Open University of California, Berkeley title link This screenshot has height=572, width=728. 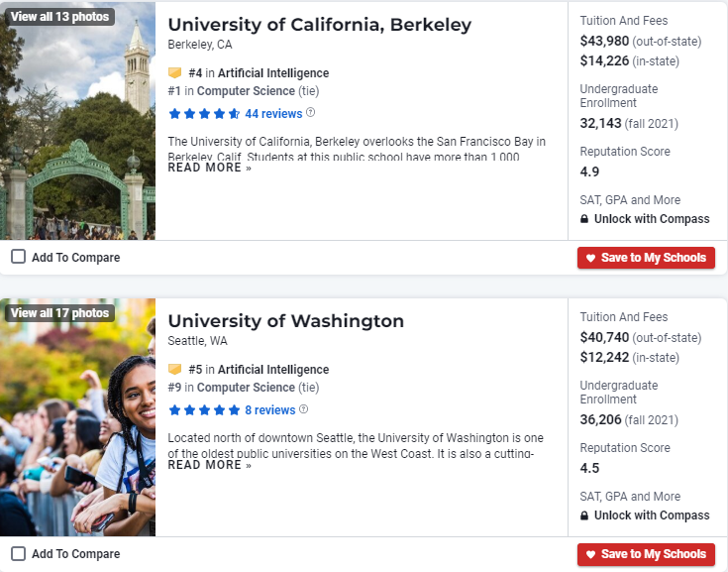click(x=319, y=25)
